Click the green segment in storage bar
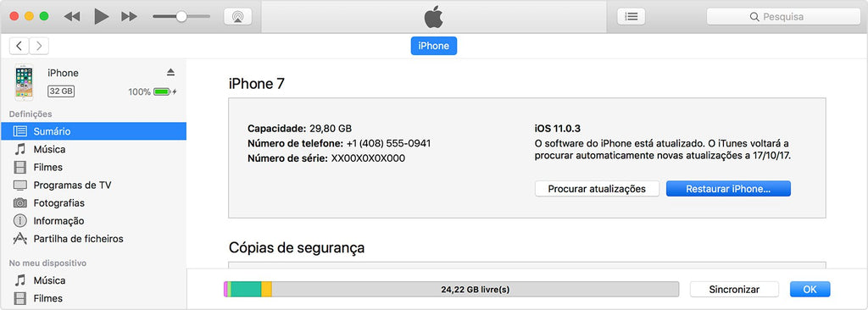 246,289
